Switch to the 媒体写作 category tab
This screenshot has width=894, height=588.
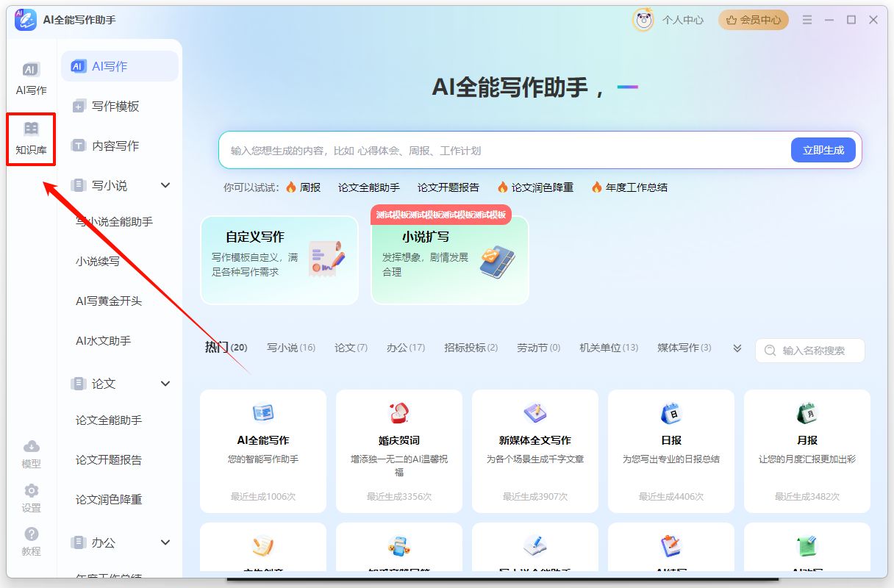[684, 348]
